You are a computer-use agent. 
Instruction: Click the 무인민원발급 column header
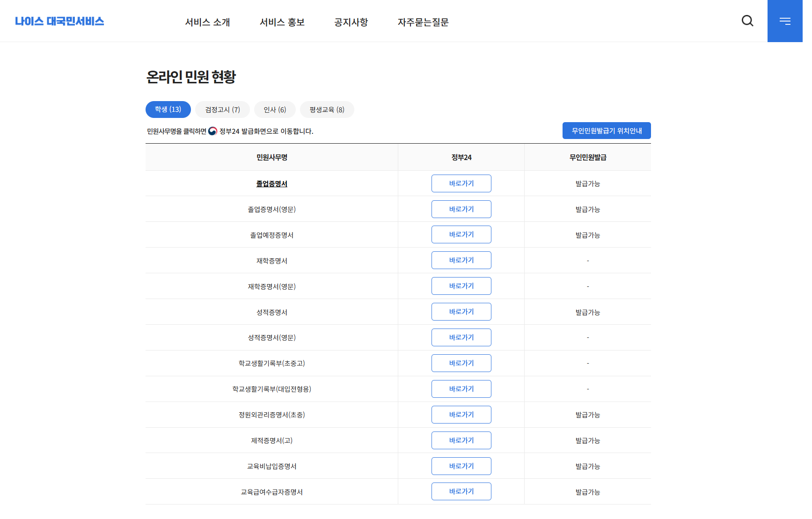coord(588,157)
